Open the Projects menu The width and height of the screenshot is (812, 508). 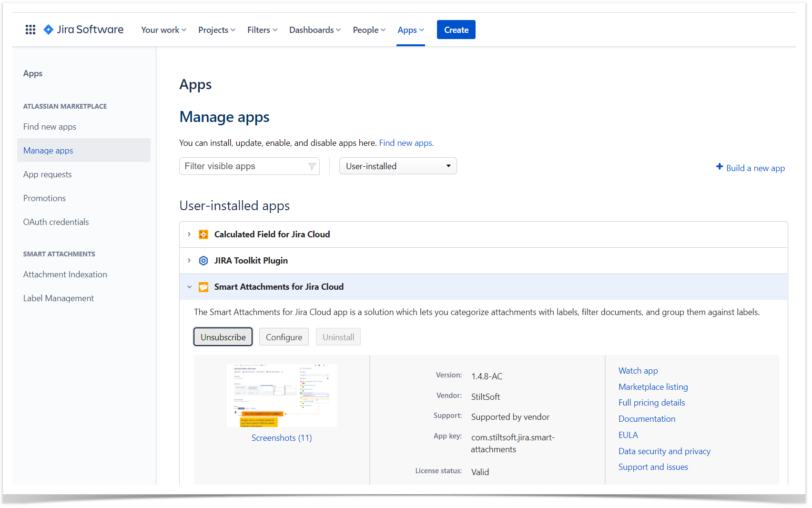pyautogui.click(x=217, y=30)
